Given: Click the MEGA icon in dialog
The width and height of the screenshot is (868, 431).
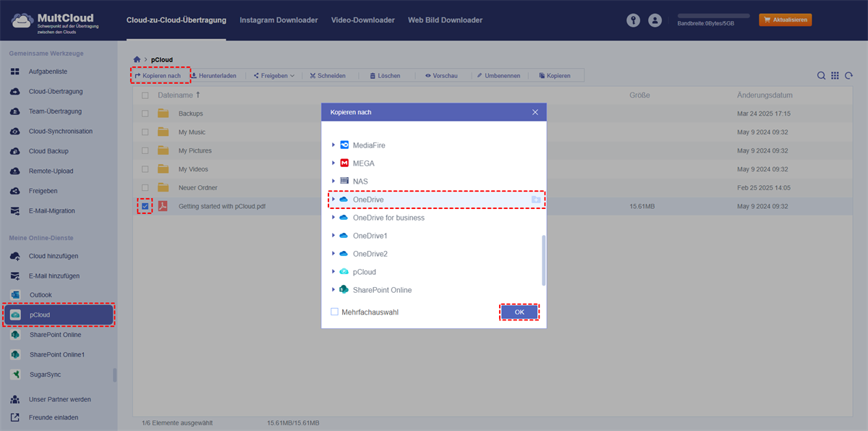Looking at the screenshot, I should coord(344,163).
